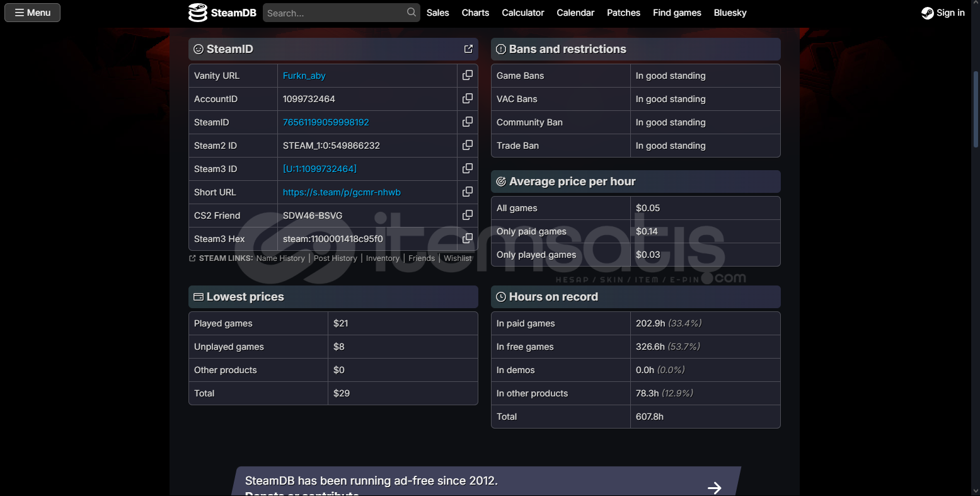Click the Only paid games $0.14 value
This screenshot has height=496, width=980.
point(647,231)
